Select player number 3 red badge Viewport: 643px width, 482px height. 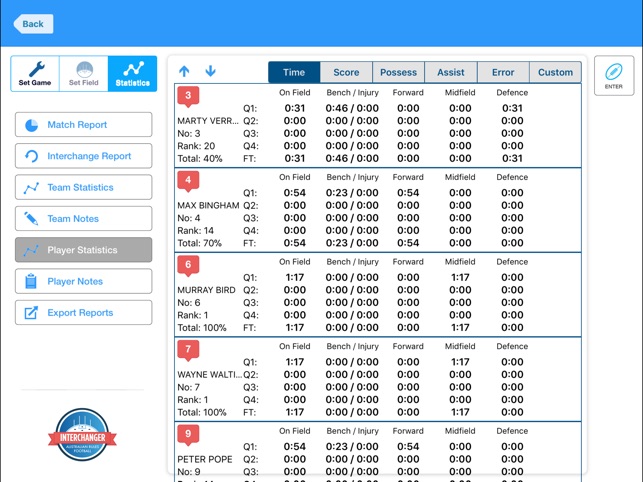click(188, 97)
